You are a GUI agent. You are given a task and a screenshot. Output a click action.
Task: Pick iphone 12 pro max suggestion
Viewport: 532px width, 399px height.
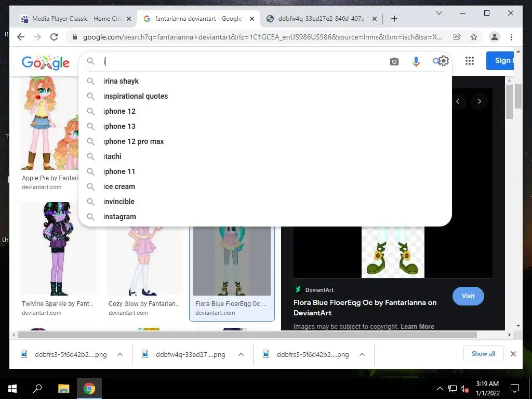click(x=265, y=141)
